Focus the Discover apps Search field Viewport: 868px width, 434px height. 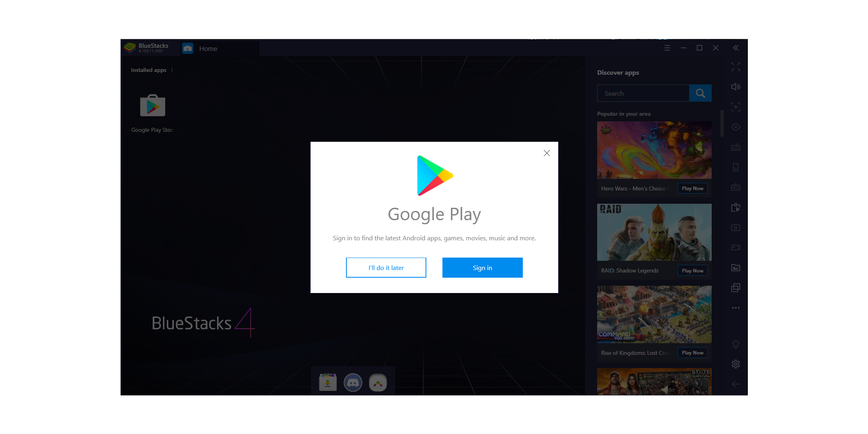click(643, 93)
